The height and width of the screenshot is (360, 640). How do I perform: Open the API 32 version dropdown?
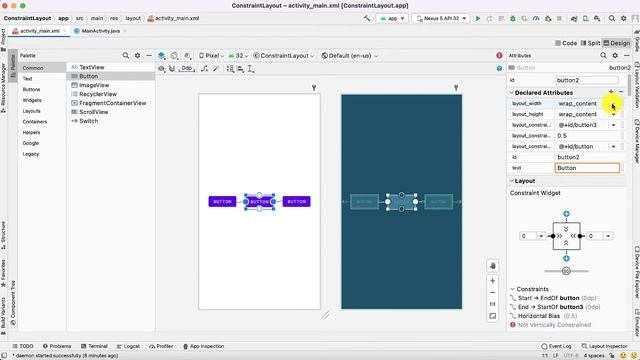238,56
